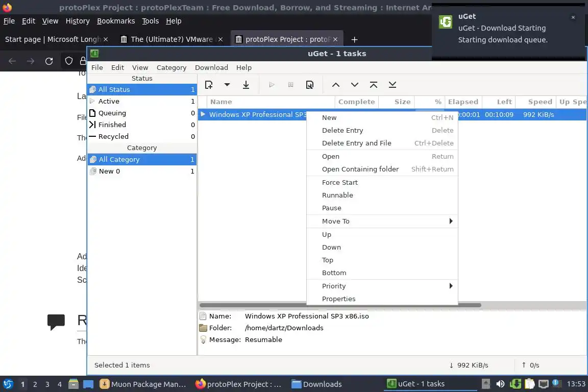Expand the Move To submenu
Viewport: 588px width, 392px height.
pyautogui.click(x=382, y=222)
